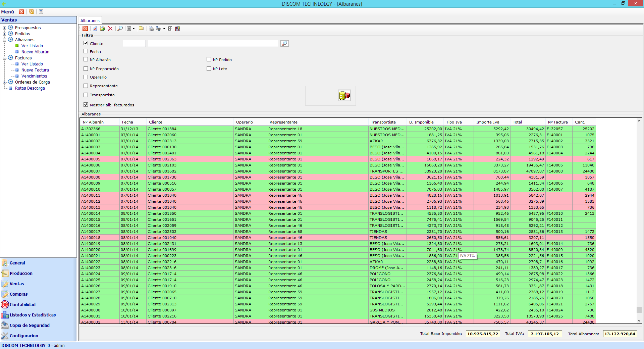
Task: Uncheck Mostrar alb. facturados checkbox
Action: point(86,105)
